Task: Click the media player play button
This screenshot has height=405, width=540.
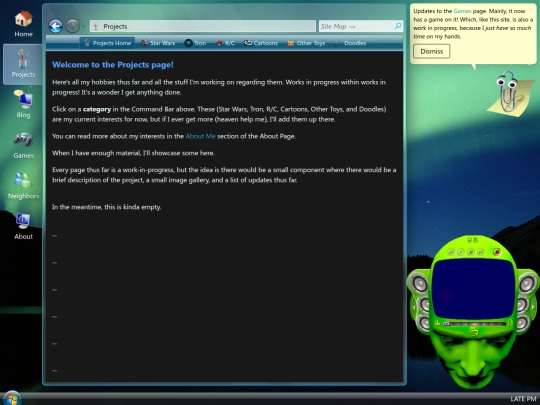Action: 461,252
